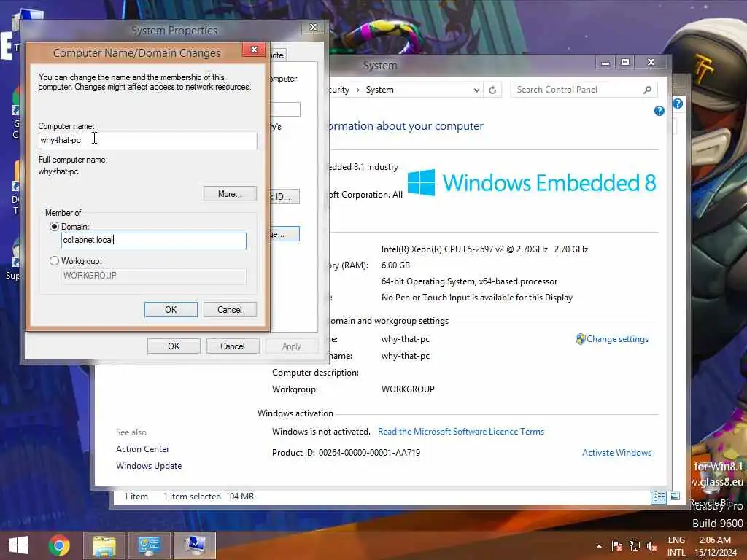The height and width of the screenshot is (560, 747).
Task: Click the '1 item selected 104 MB' status text
Action: click(209, 497)
